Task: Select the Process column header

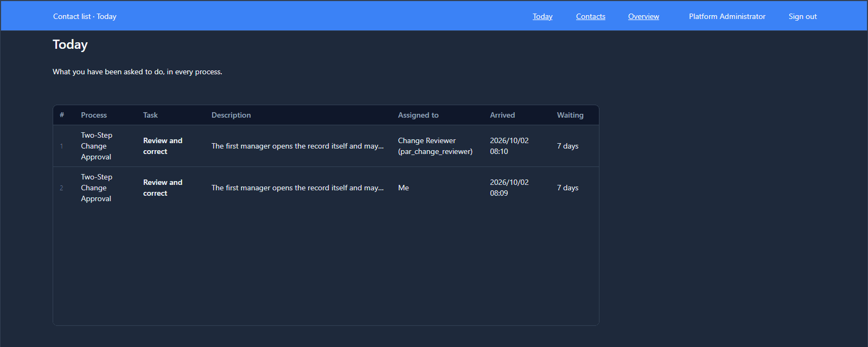Action: pos(94,115)
